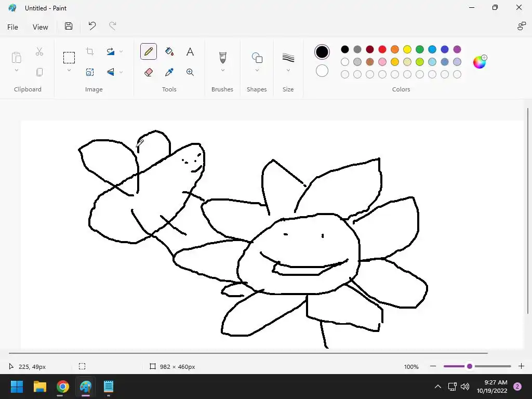The image size is (532, 399).
Task: Open Google Chrome from the taskbar
Action: click(x=63, y=387)
